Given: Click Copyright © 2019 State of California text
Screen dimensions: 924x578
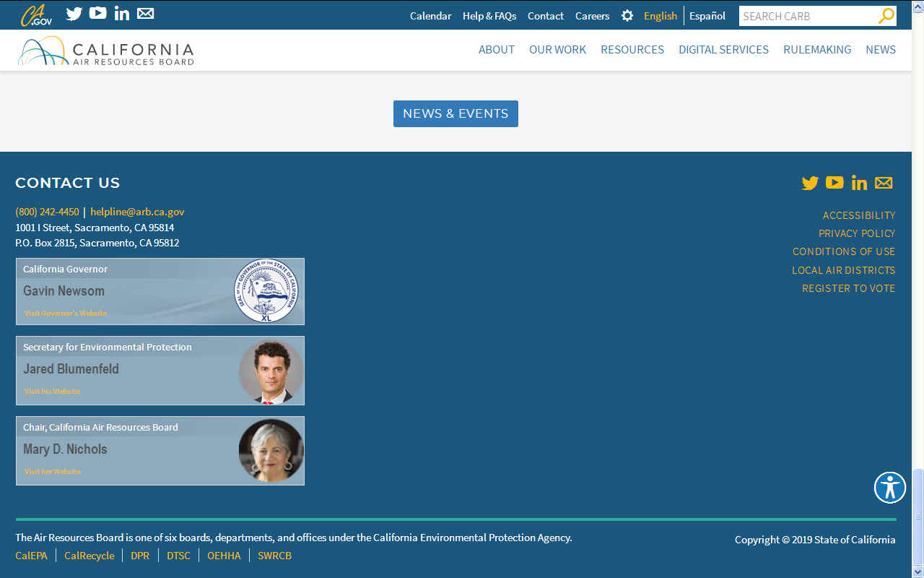Looking at the screenshot, I should 815,540.
